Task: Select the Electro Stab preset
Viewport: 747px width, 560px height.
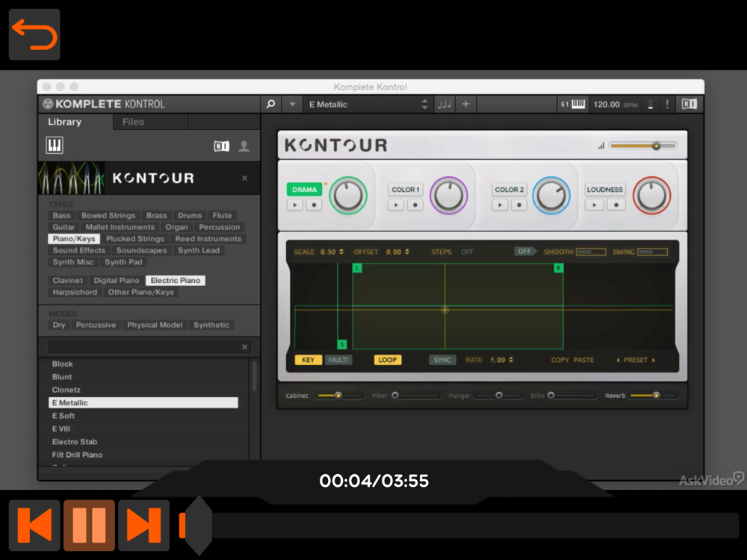Action: coord(143,441)
